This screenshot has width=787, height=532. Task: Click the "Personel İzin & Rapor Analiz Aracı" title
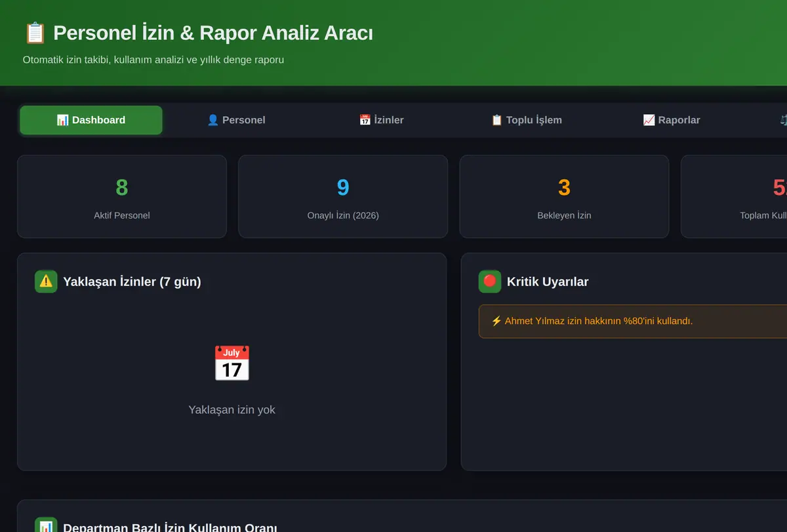point(213,33)
